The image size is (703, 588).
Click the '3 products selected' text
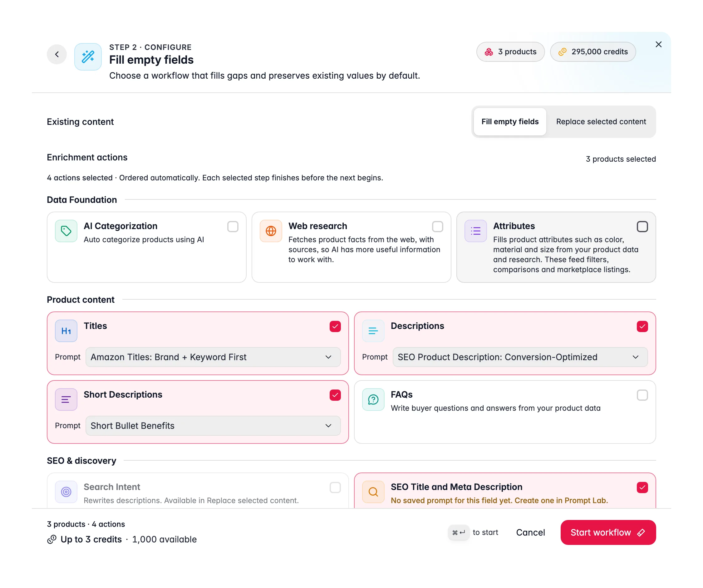(621, 159)
